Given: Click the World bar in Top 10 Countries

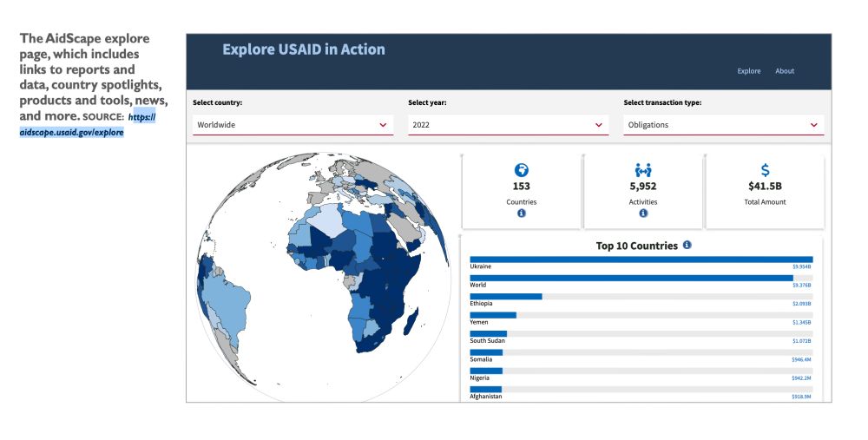Looking at the screenshot, I should tap(631, 278).
